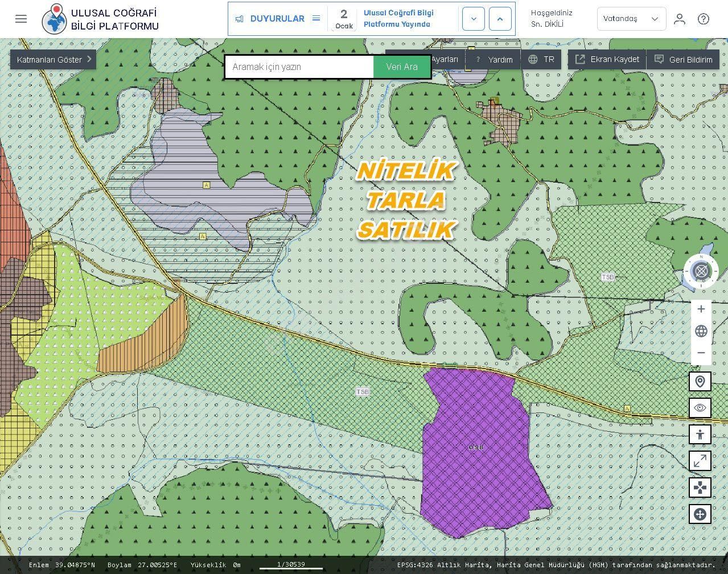
Task: Toggle the DUYURULAR announcements list icon
Action: coord(316,19)
